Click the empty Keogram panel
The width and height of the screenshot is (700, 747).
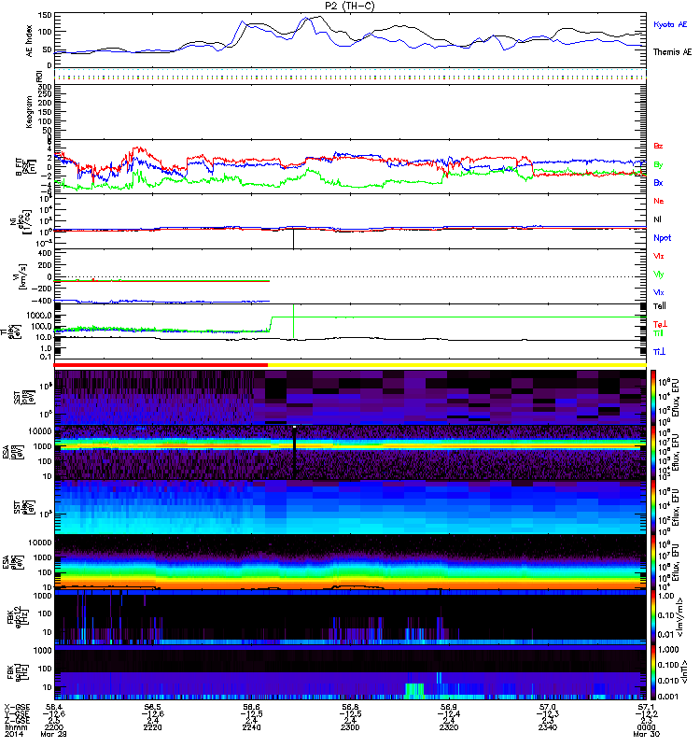[350, 110]
